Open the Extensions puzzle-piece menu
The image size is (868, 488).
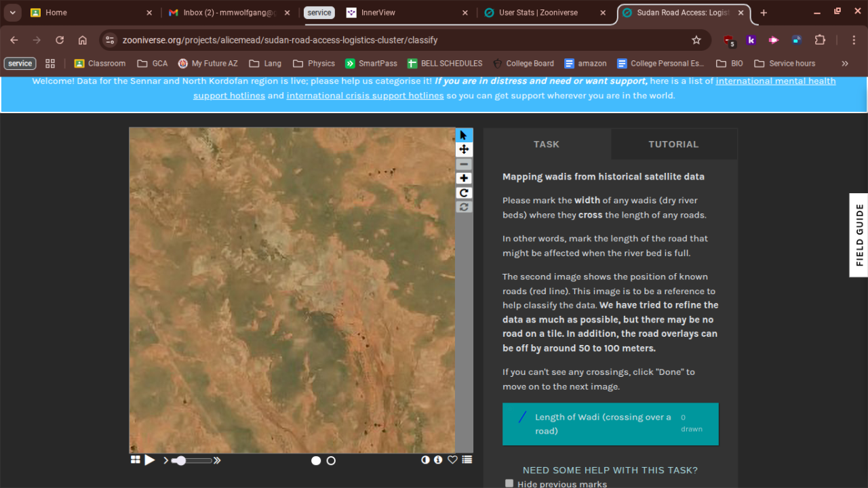820,40
